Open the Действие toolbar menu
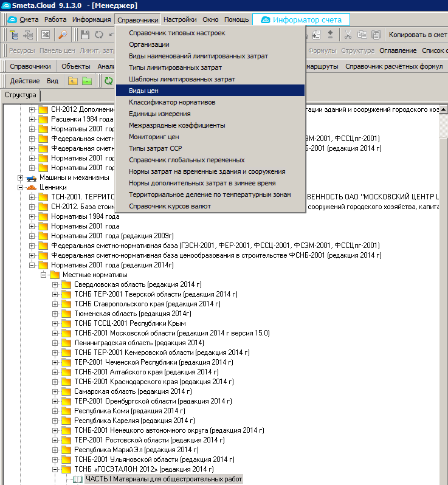The height and width of the screenshot is (485, 448). (25, 81)
